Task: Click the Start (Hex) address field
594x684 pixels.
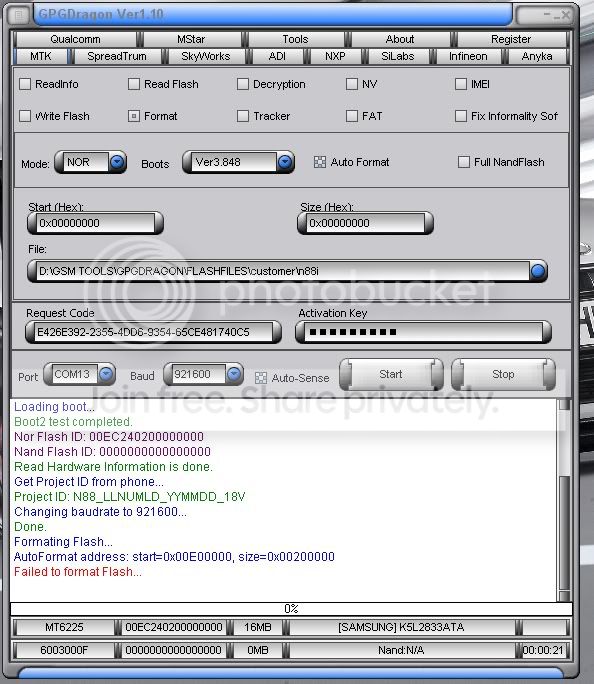Action: coord(96,223)
